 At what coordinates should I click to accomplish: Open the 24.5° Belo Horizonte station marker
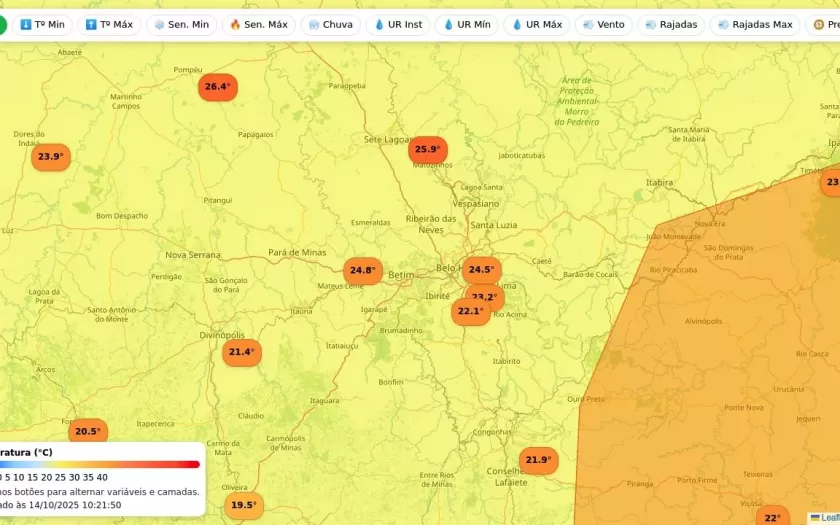coord(481,270)
